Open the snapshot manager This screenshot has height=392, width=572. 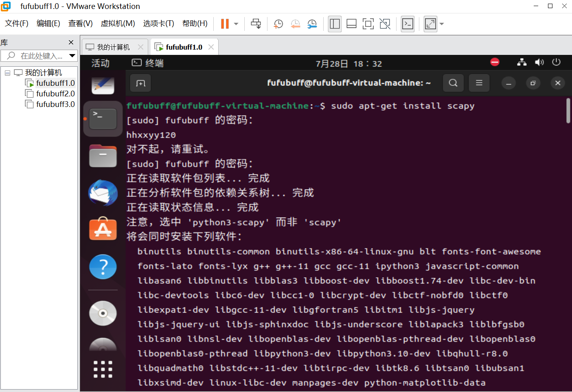tap(312, 24)
